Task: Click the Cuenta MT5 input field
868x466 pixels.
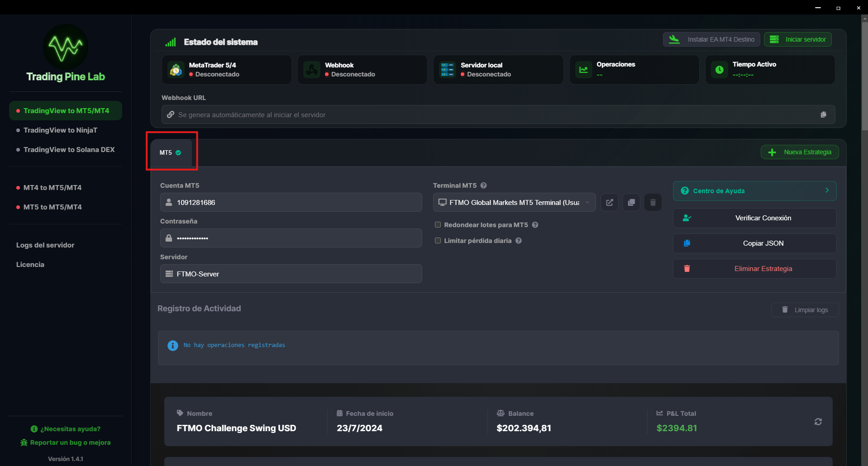Action: pyautogui.click(x=291, y=203)
